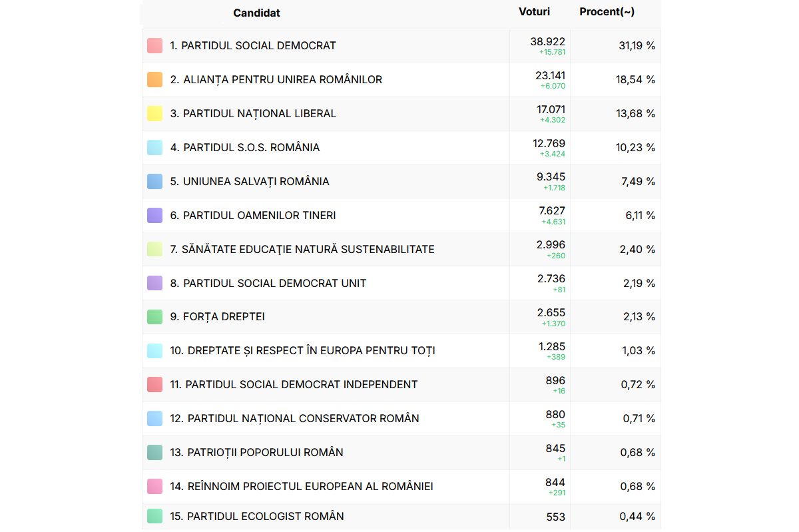Click the Partidul Social Democrat red swatch
The width and height of the screenshot is (799, 532).
click(x=154, y=46)
